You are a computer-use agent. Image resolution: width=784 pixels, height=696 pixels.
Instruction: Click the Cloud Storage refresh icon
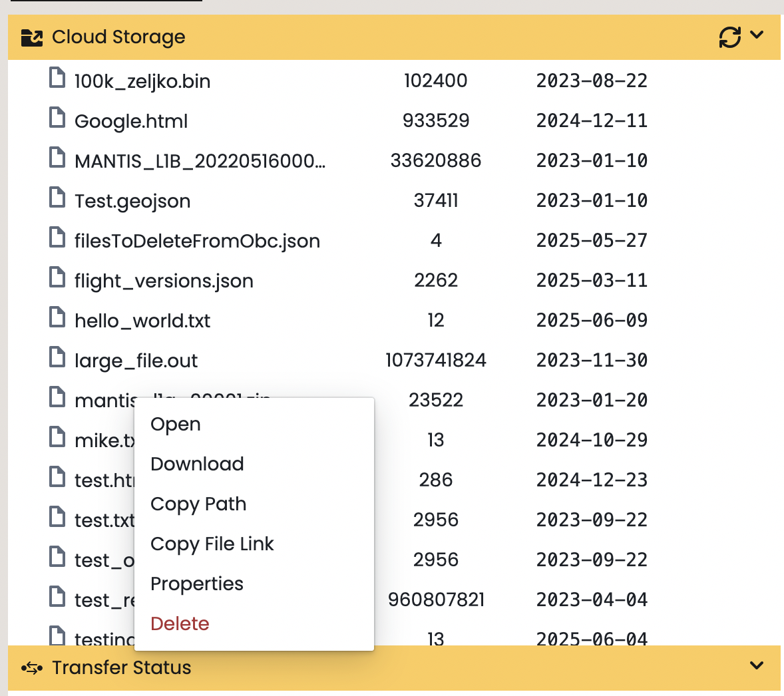pyautogui.click(x=729, y=37)
